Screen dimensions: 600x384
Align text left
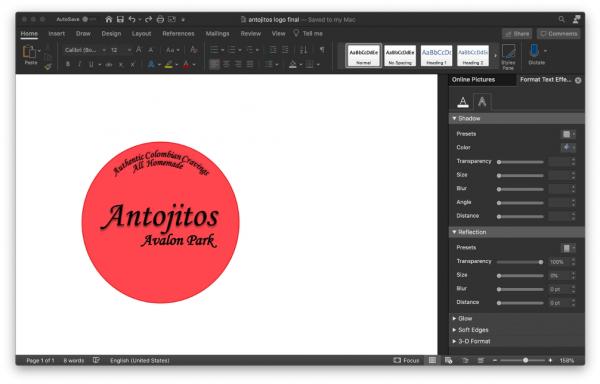tap(214, 64)
